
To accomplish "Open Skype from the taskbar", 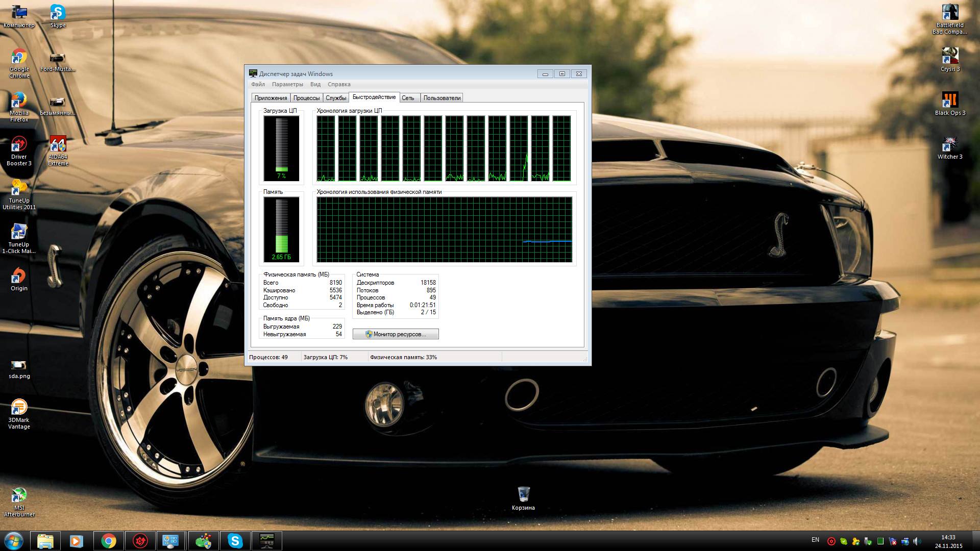I will coord(235,540).
